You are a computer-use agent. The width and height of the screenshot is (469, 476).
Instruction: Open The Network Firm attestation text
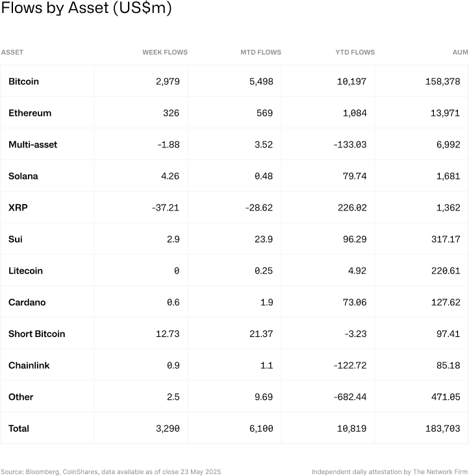coord(390,471)
